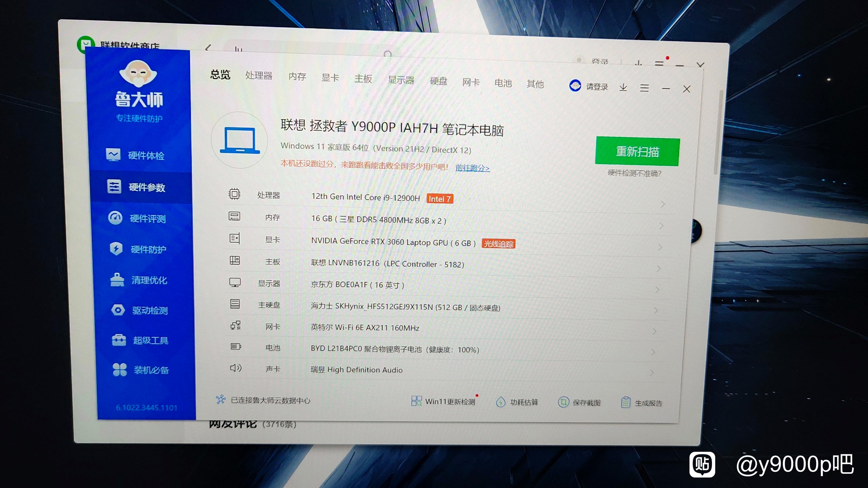Switch to the 硬盘 tab
Image resolution: width=868 pixels, height=488 pixels.
coord(439,81)
